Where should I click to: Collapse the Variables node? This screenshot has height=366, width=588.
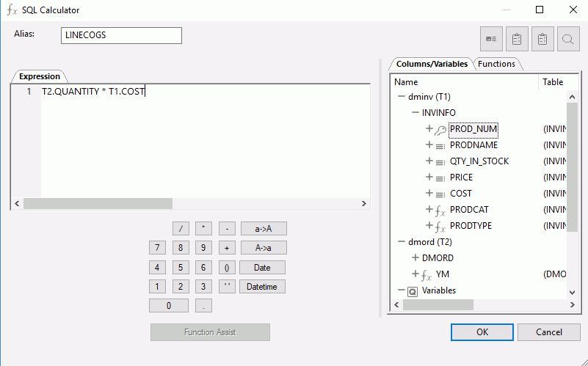point(402,290)
